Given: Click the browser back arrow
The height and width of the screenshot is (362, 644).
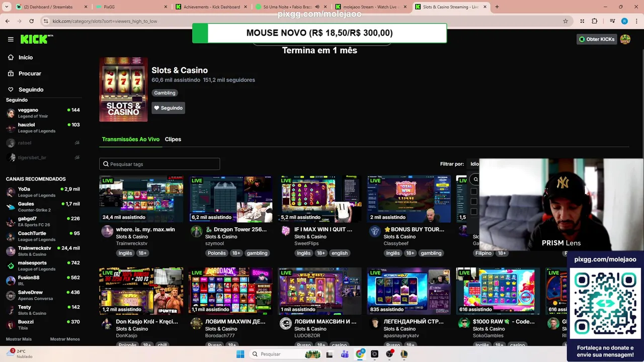Looking at the screenshot, I should point(7,21).
